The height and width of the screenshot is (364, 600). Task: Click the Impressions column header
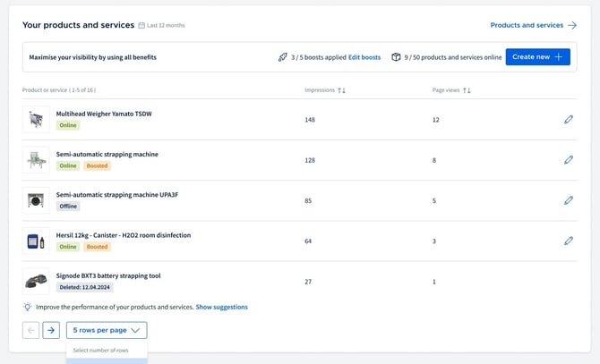click(x=320, y=90)
